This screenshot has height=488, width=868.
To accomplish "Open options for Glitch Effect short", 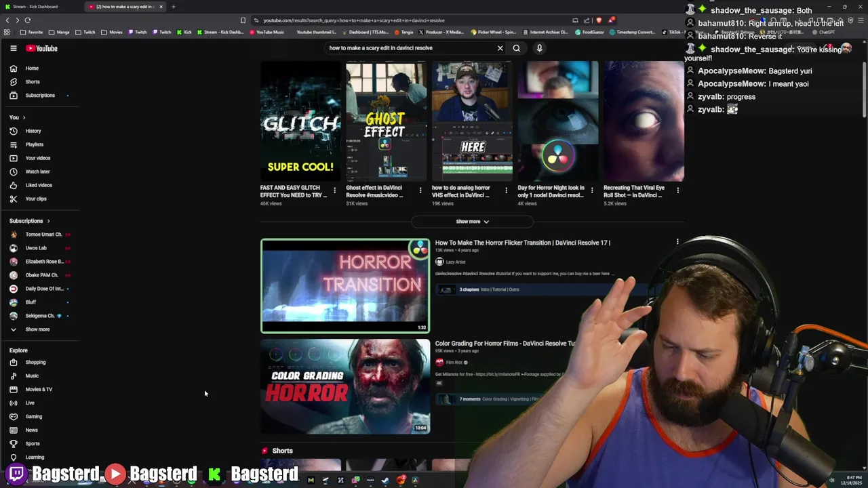I will coord(334,190).
